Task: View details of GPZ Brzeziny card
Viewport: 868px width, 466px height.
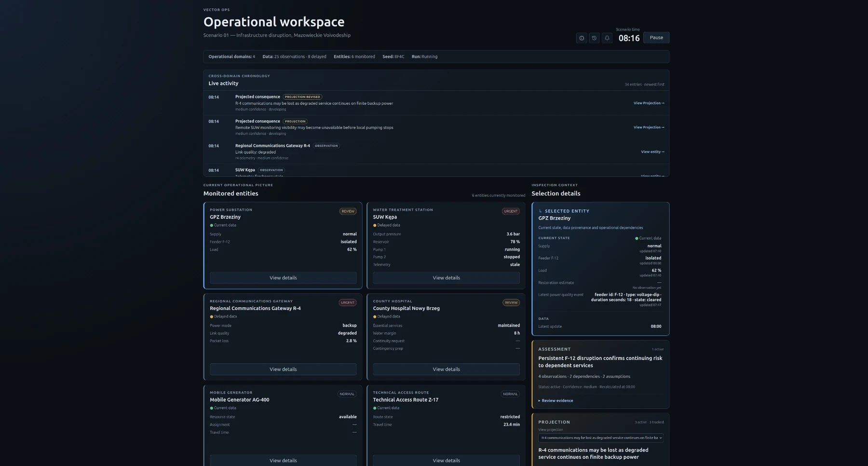Action: tap(283, 278)
